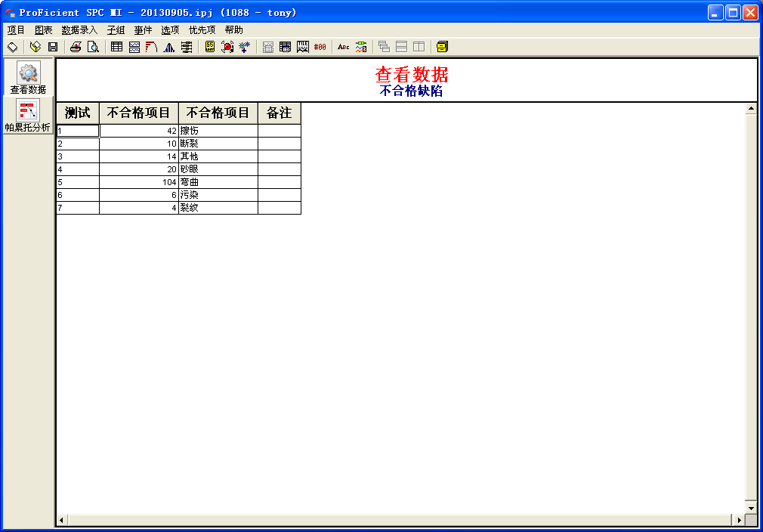Select the 备注 cell in the 擦伤 row
Viewport: 763px width, 532px height.
click(x=280, y=131)
